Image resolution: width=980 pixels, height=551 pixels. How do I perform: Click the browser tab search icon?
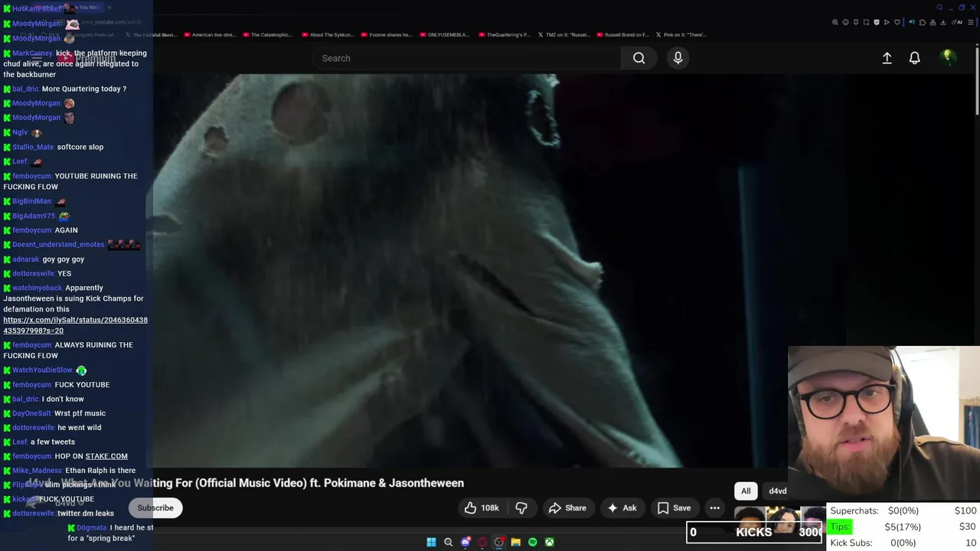[939, 8]
